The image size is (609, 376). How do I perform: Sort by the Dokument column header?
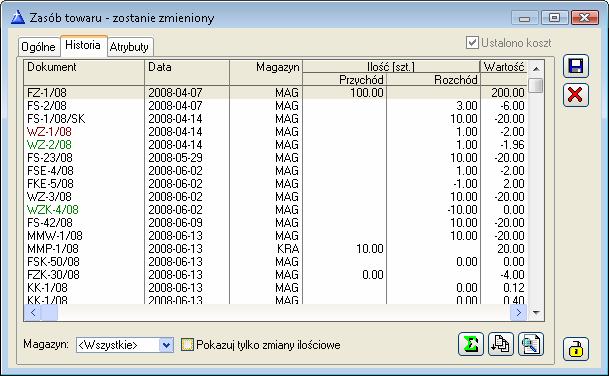[84, 73]
